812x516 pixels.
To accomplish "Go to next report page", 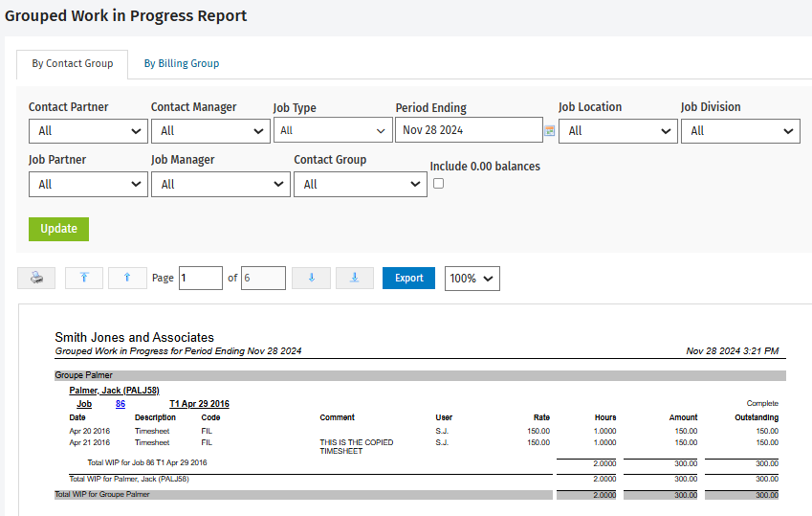I will point(311,278).
